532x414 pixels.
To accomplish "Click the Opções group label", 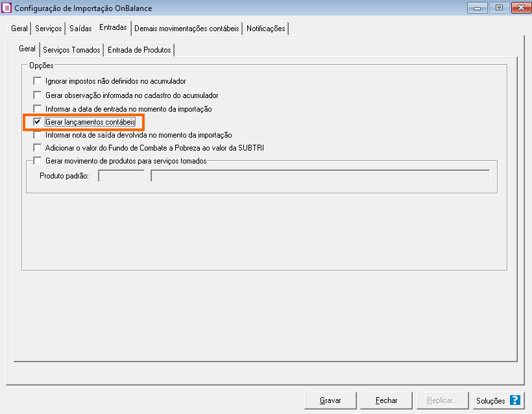I will [42, 66].
